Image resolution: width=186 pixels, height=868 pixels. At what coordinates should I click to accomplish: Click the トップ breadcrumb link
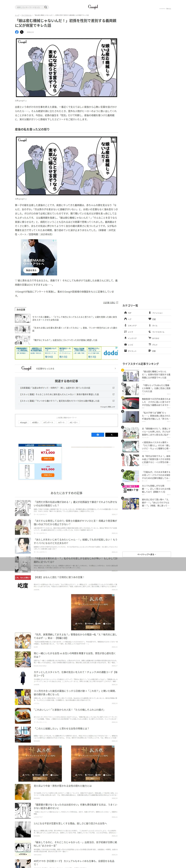pyautogui.click(x=17, y=15)
